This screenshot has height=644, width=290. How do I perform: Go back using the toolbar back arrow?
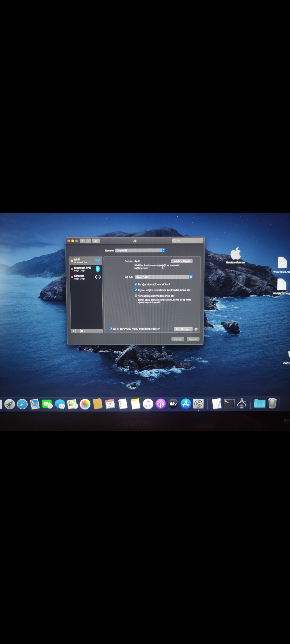pyautogui.click(x=83, y=241)
